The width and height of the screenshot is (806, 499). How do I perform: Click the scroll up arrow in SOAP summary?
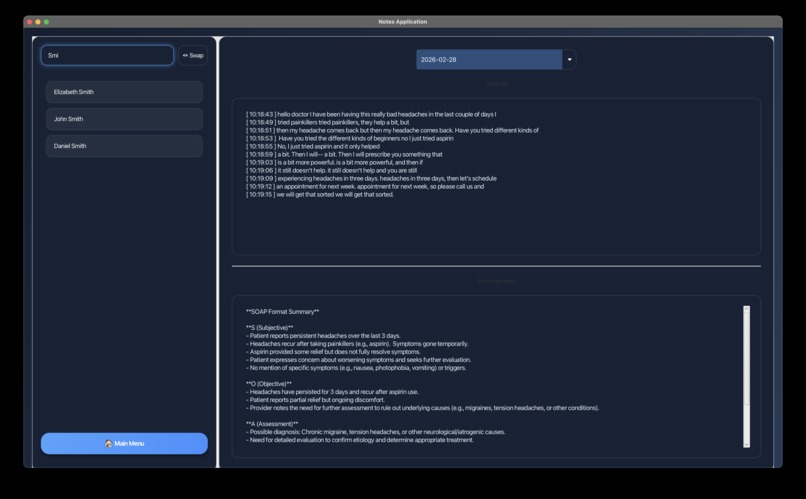pyautogui.click(x=746, y=309)
